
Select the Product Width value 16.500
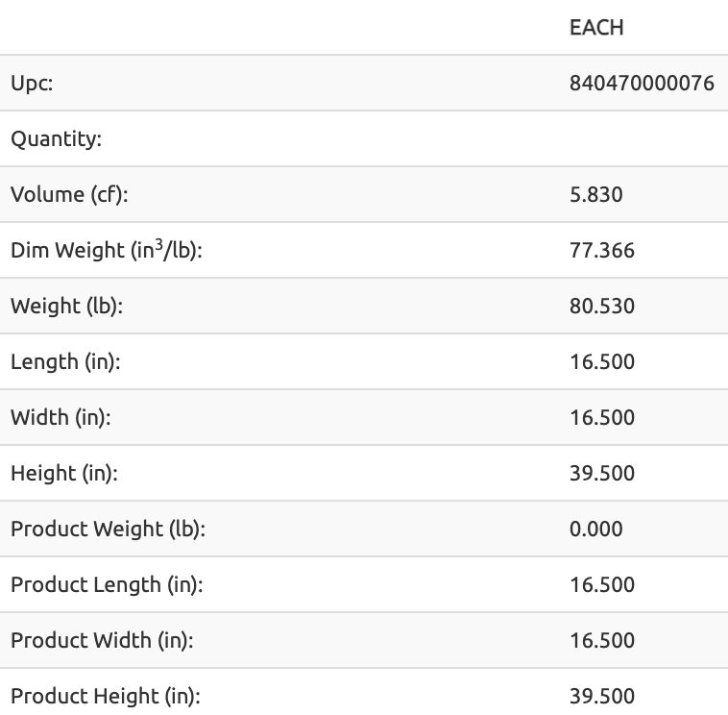click(x=602, y=641)
